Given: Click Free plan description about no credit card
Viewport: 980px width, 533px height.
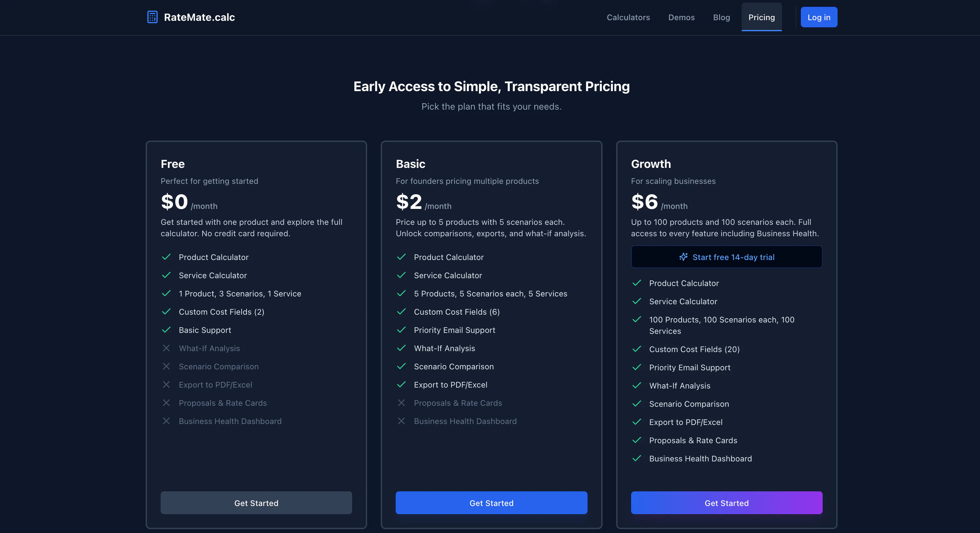Looking at the screenshot, I should (x=251, y=228).
